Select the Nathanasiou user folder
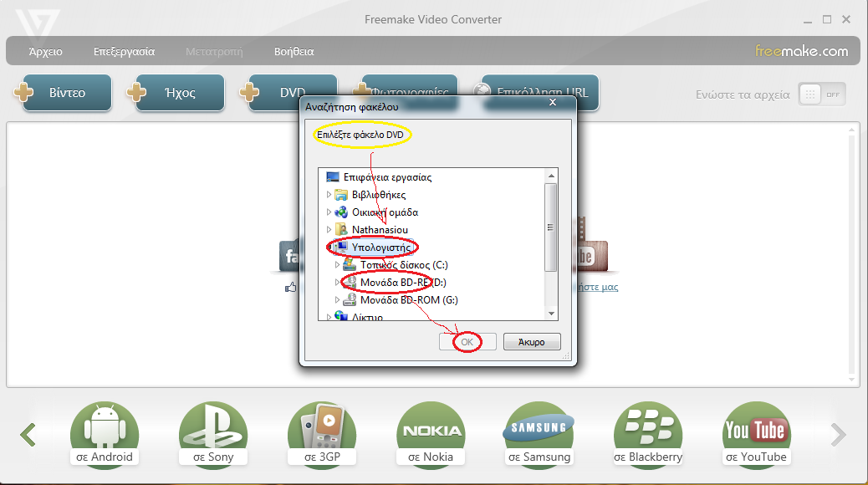Image resolution: width=868 pixels, height=485 pixels. pos(380,230)
